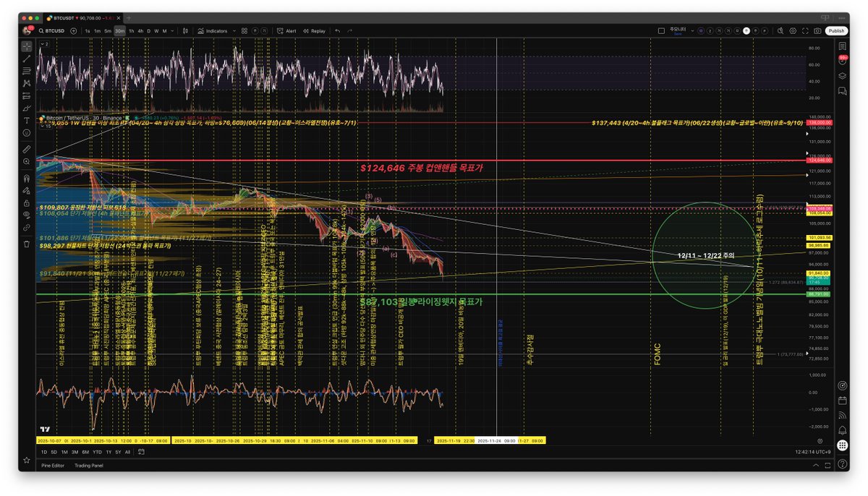Open calendar icon in right sidebar
Screen dimensions: 868x496
click(x=843, y=400)
